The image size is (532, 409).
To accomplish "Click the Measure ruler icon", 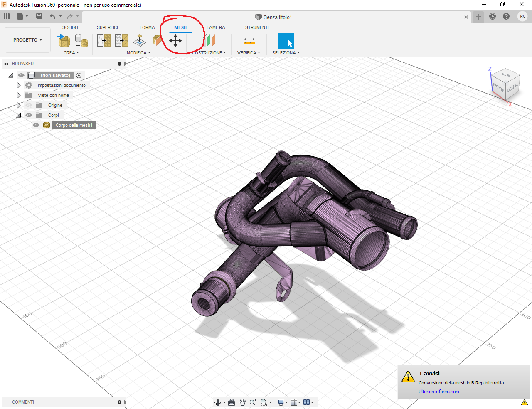I will (x=249, y=40).
